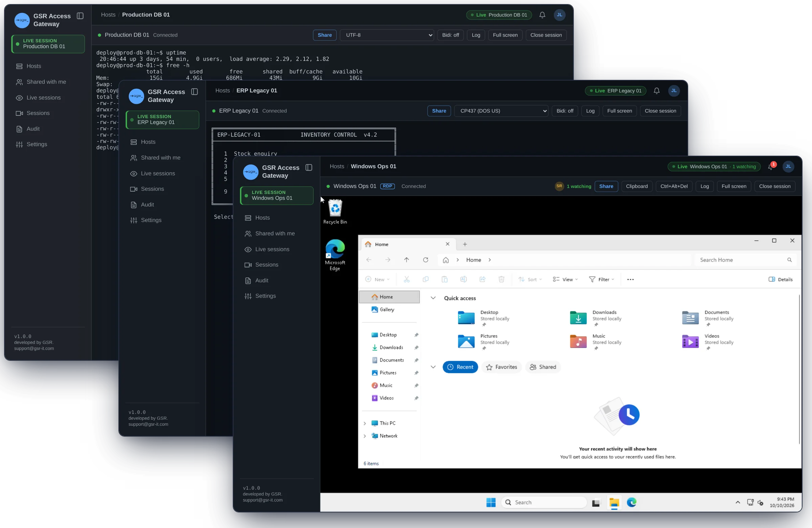Collapse sidebar icon in Windows Ops window

click(309, 168)
